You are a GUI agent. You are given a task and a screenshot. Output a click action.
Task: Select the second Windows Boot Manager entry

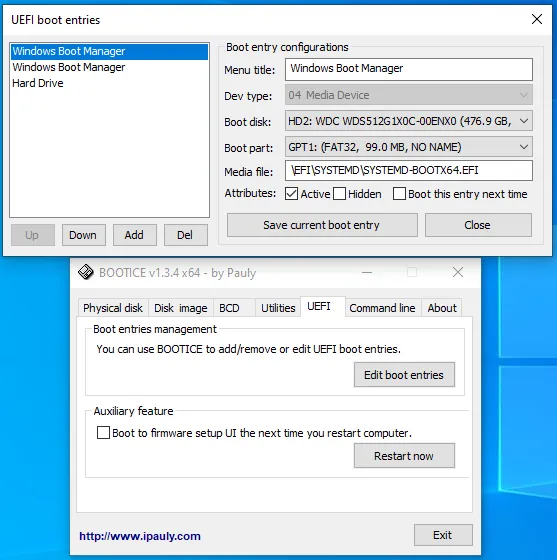(109, 67)
